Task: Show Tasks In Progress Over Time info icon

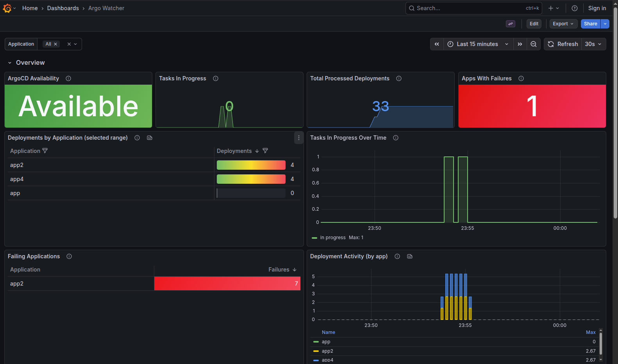Action: [x=396, y=138]
